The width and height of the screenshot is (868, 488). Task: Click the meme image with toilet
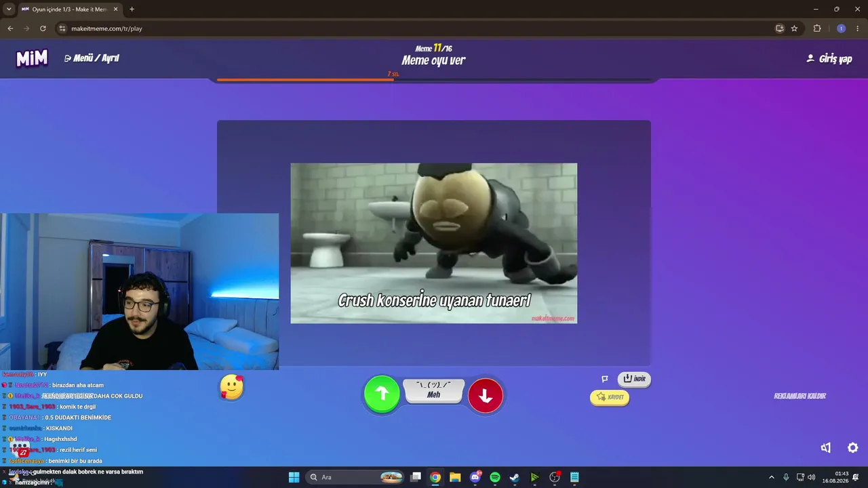(x=434, y=243)
